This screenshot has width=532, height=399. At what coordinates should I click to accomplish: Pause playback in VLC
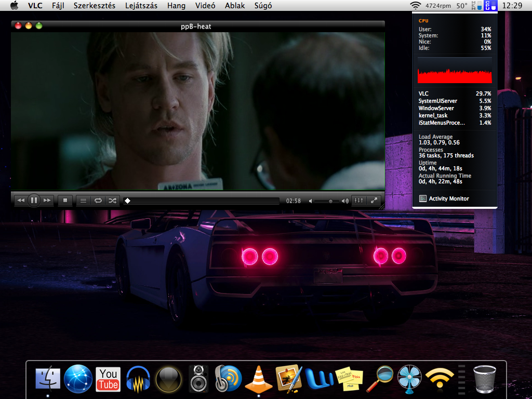tap(34, 201)
